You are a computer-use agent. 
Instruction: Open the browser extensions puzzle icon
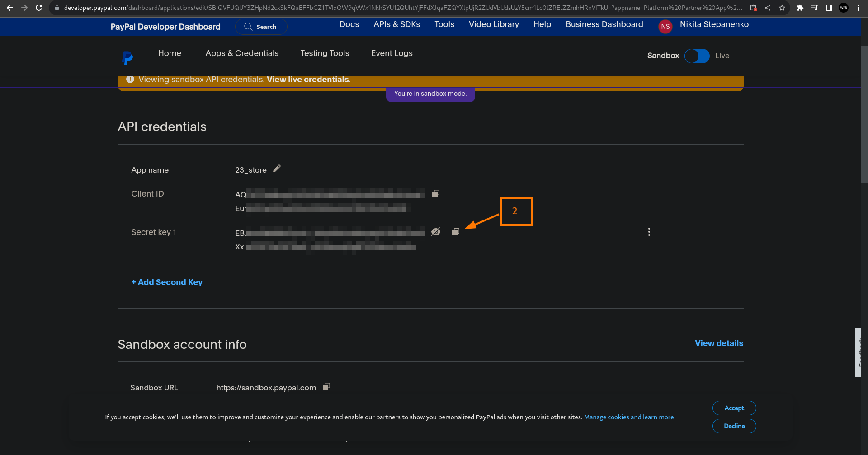(x=800, y=8)
